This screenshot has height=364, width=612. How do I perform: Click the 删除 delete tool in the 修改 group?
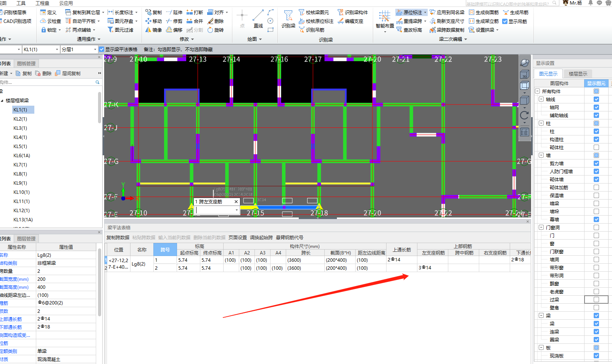tap(216, 21)
